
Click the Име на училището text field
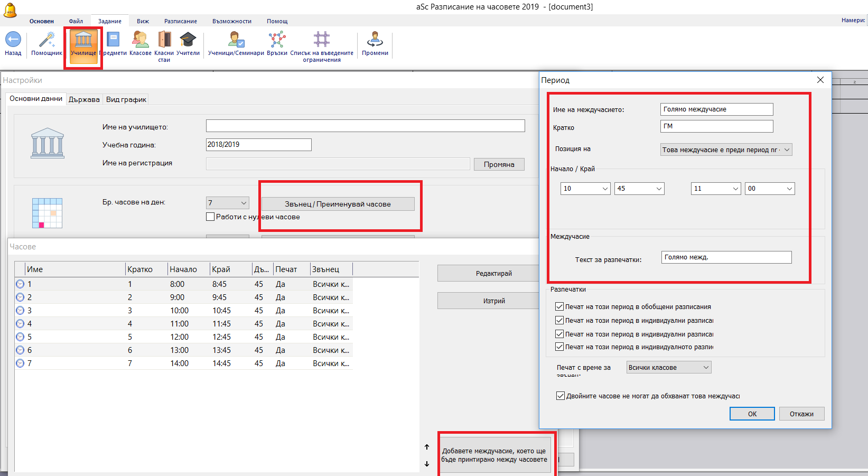click(x=365, y=126)
